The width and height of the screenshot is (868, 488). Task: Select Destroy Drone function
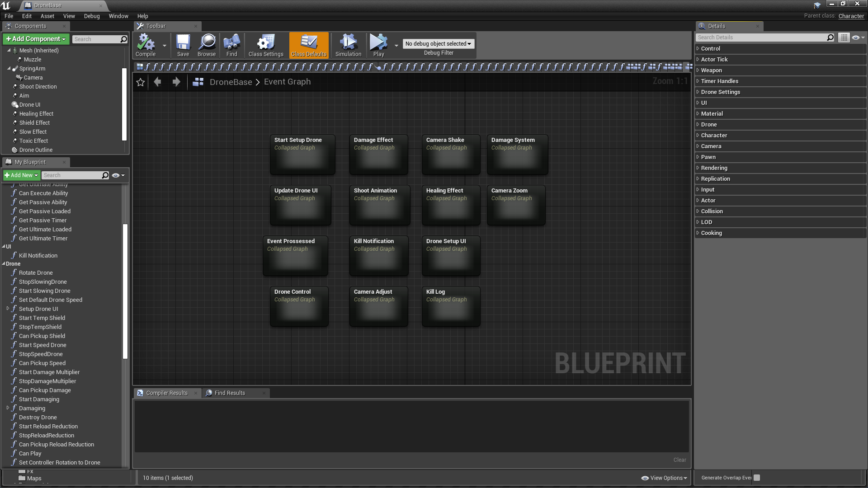(38, 418)
